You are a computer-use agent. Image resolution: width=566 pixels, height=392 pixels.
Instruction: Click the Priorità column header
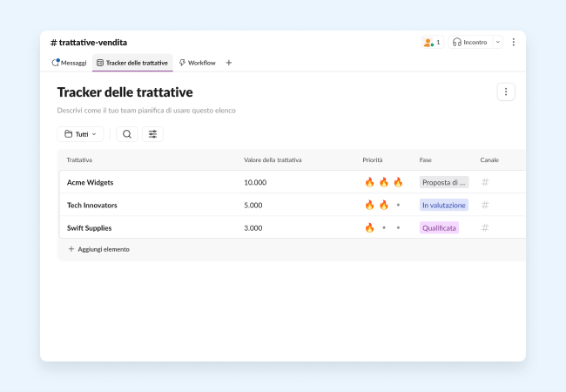[x=373, y=160]
